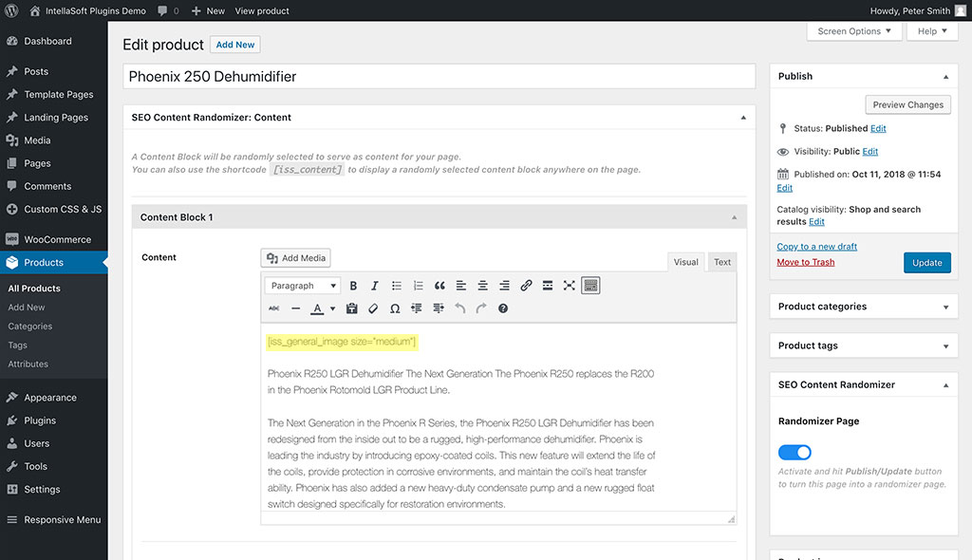Open Landing Pages menu item
The image size is (972, 560).
click(x=54, y=117)
